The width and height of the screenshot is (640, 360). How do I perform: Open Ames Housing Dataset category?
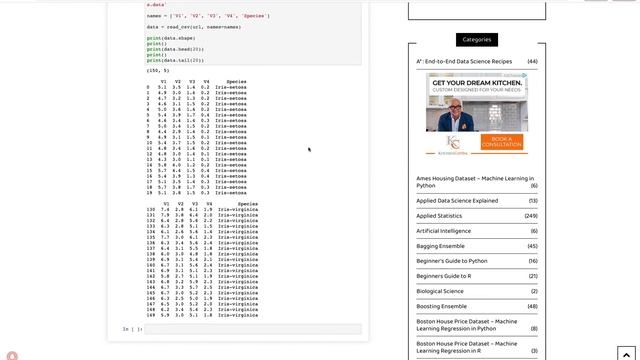point(475,182)
